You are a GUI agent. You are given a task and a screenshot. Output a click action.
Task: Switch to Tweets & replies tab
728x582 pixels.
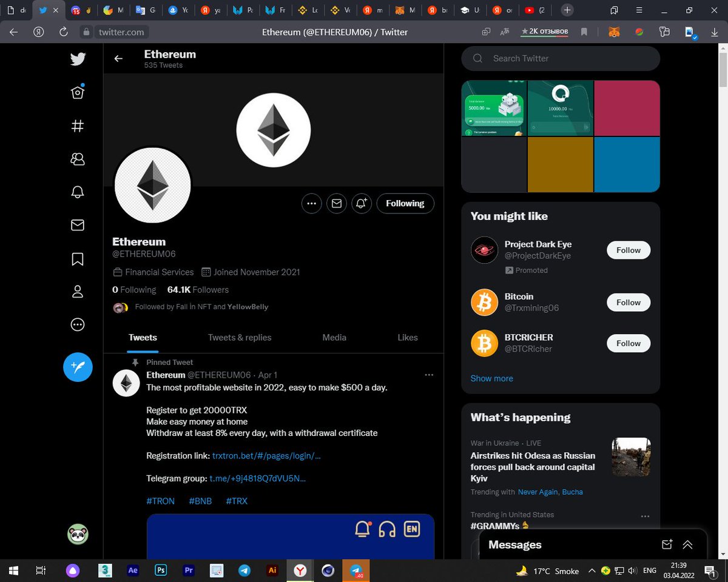240,337
